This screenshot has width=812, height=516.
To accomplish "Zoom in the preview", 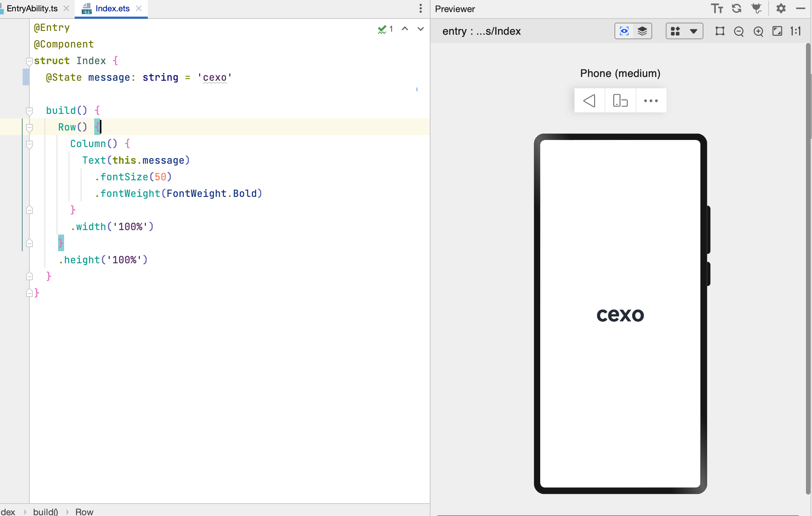I will (x=758, y=31).
